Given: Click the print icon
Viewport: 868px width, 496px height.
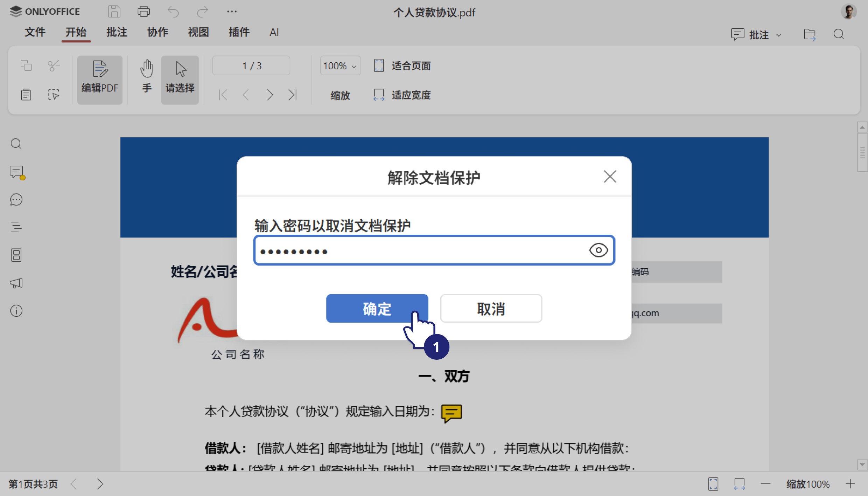Looking at the screenshot, I should [x=143, y=12].
